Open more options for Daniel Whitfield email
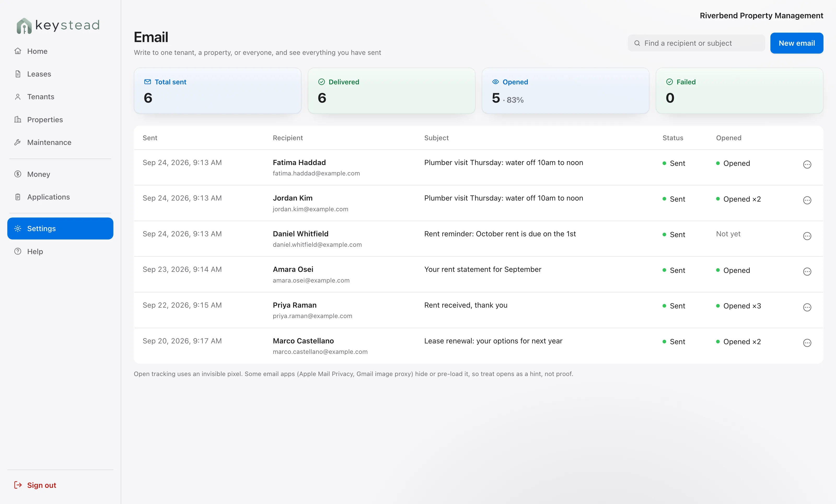This screenshot has height=504, width=836. click(807, 236)
